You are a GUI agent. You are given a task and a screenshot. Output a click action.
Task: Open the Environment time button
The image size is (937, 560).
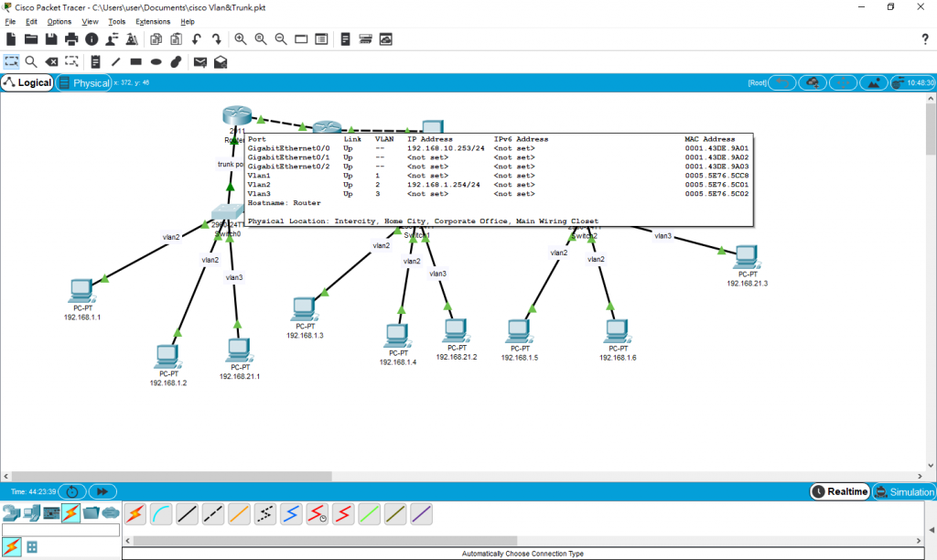[912, 82]
